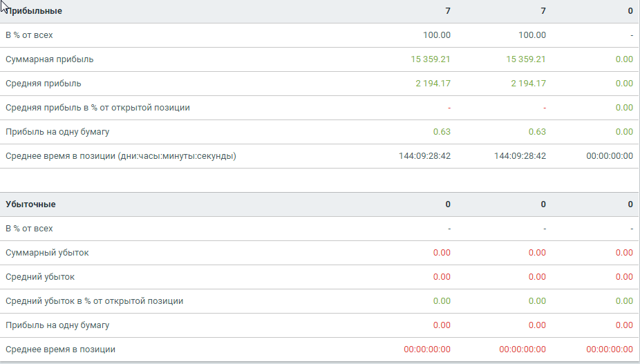The height and width of the screenshot is (364, 640).
Task: Click black 00:00:00:00 value in profitable section
Action: click(610, 156)
